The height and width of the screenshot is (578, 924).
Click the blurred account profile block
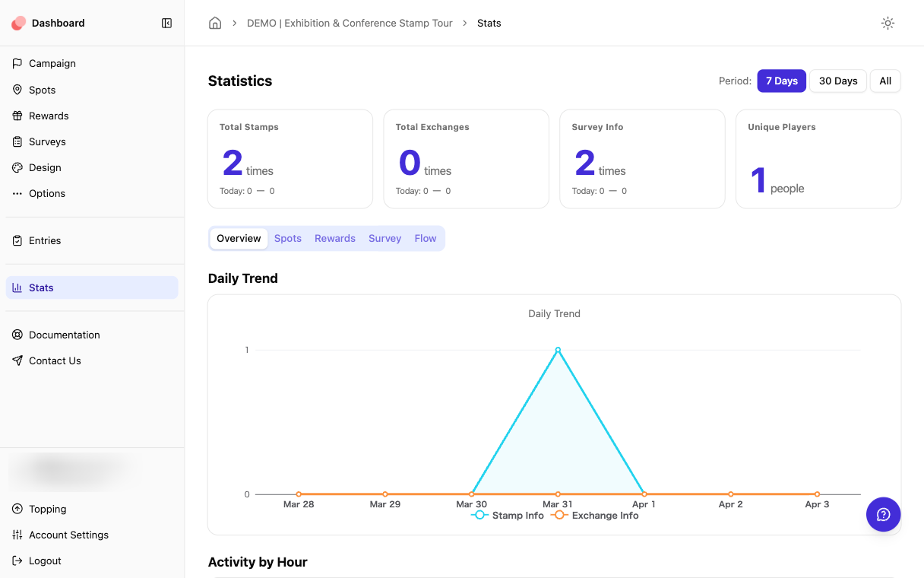point(74,471)
